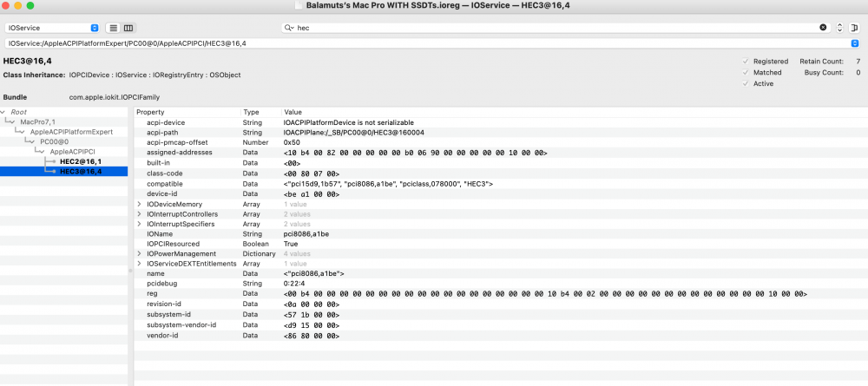Select HEC2@16,1 in the tree
This screenshot has height=386, width=868.
[80, 161]
